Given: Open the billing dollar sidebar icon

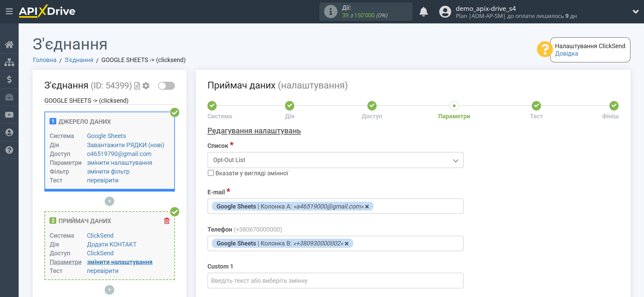Looking at the screenshot, I should 9,80.
